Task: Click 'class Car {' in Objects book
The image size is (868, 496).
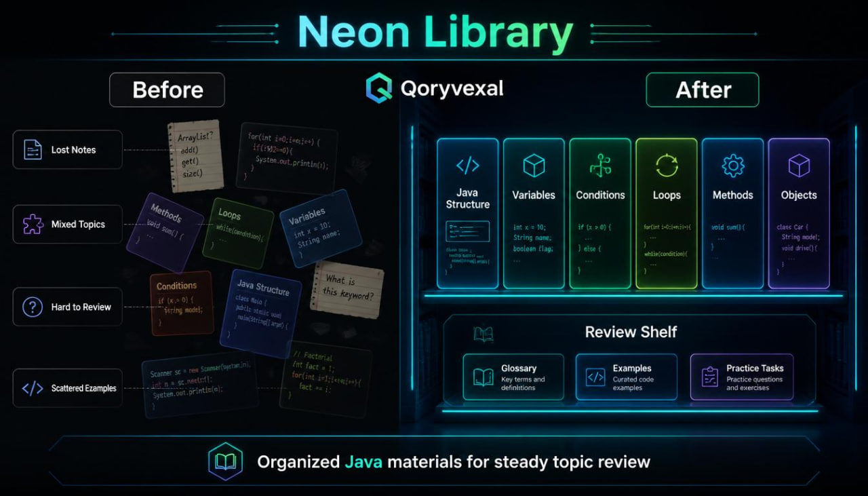Action: click(794, 227)
